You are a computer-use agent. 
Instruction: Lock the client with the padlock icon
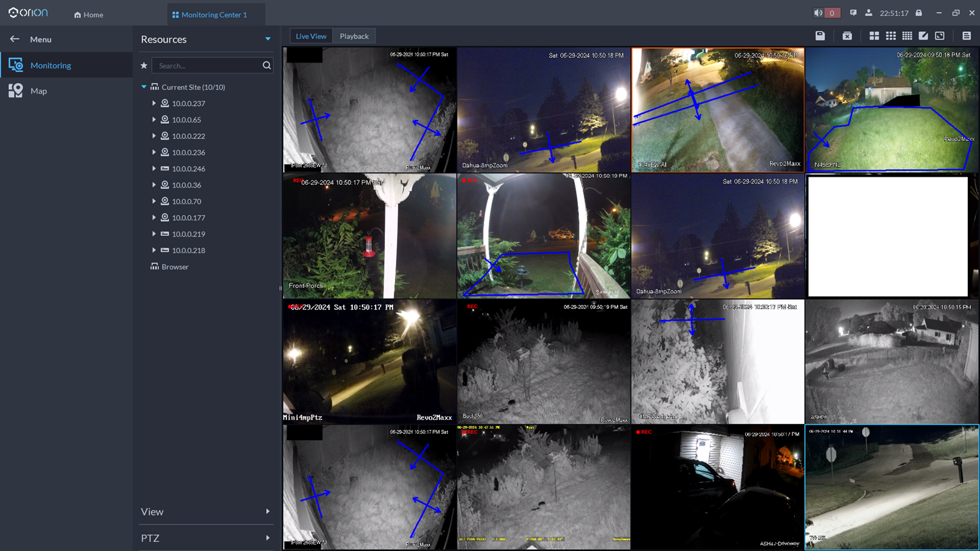point(919,13)
